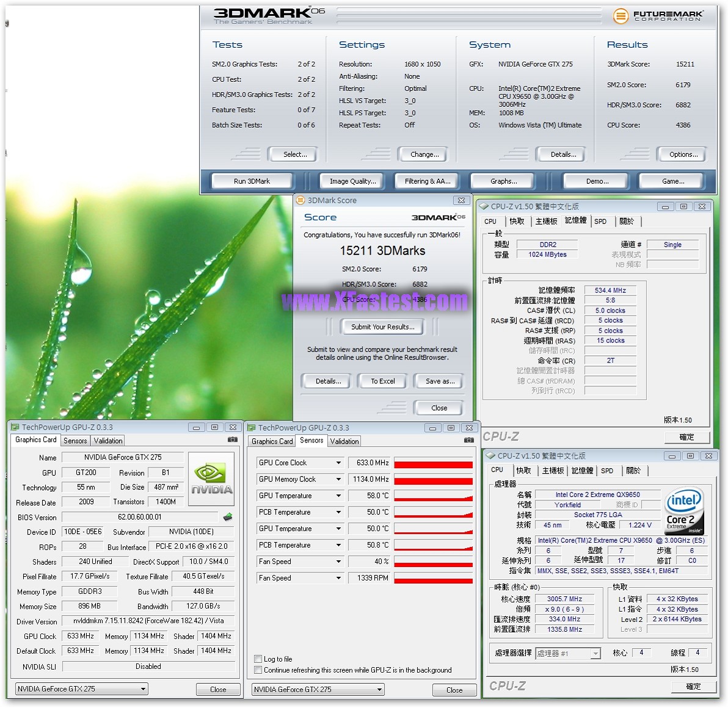Click the Device ID field in GPU-Z

tap(85, 532)
